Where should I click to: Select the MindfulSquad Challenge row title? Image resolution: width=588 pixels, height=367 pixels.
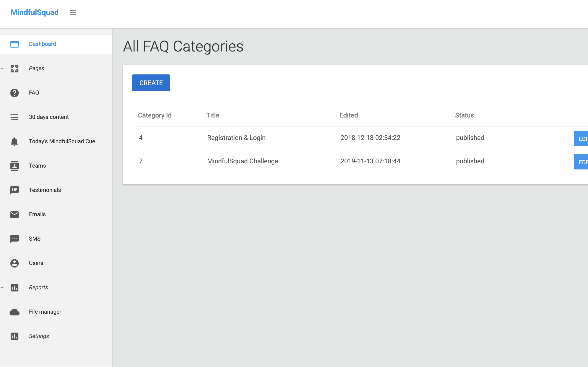pyautogui.click(x=243, y=161)
